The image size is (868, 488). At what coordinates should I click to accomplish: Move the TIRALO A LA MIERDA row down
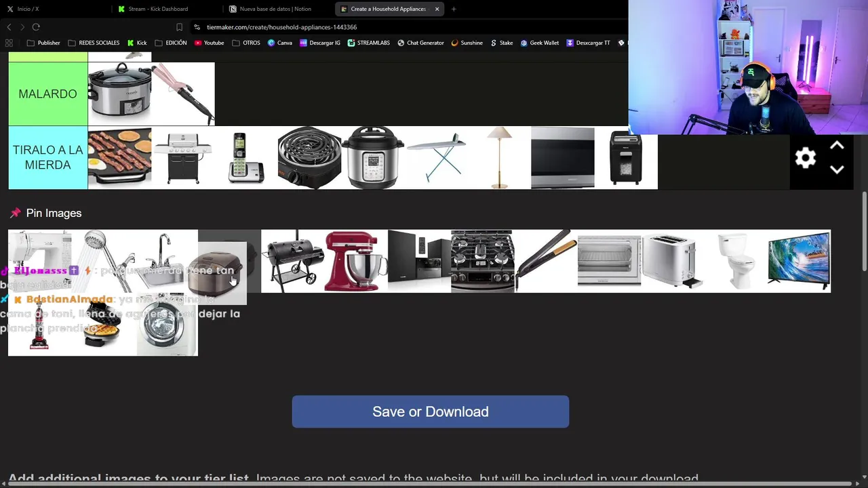(837, 169)
